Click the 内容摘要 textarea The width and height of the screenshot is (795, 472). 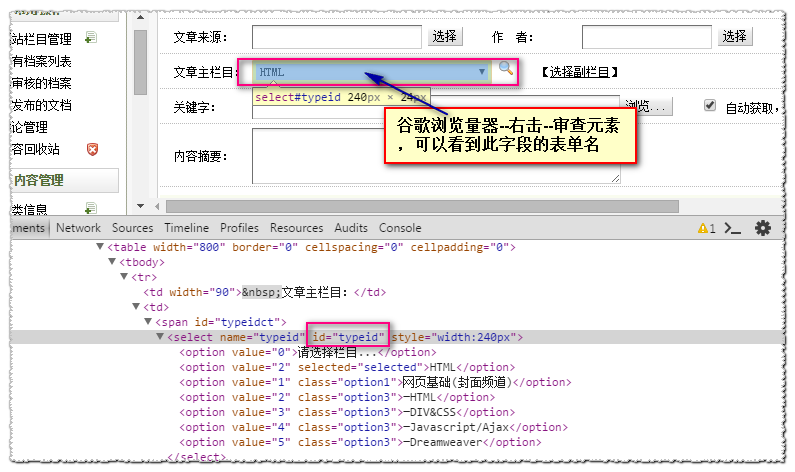point(436,156)
